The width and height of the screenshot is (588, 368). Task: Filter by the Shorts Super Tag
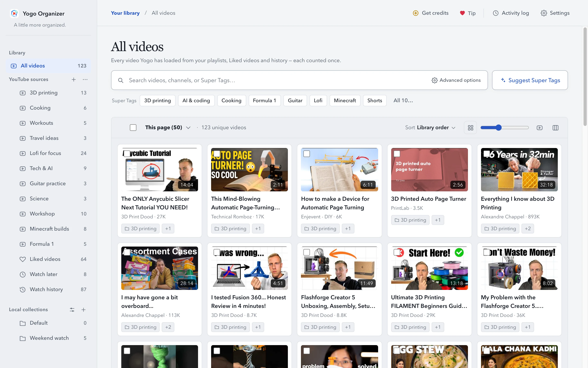click(x=374, y=101)
